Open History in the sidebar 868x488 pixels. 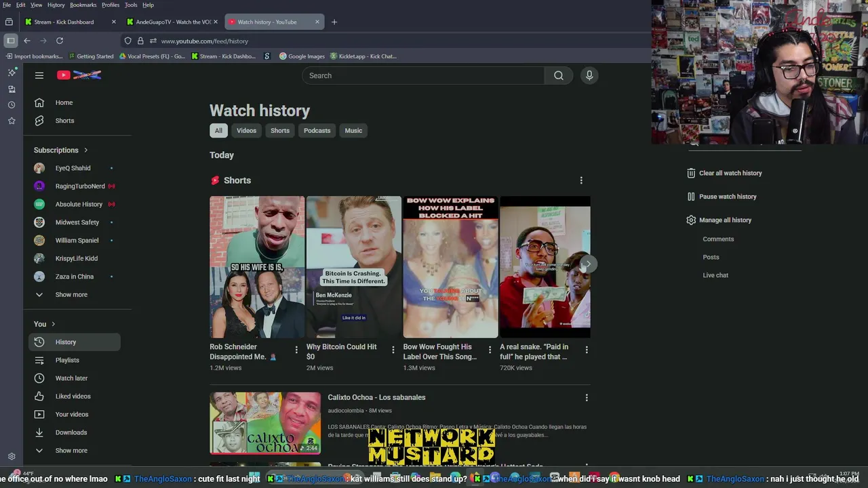(75, 342)
